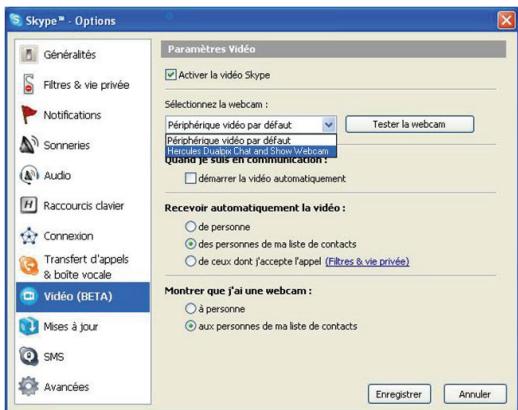Select 'de ceux dont j'accepte l'appel'
The height and width of the screenshot is (410, 518).
pyautogui.click(x=190, y=261)
